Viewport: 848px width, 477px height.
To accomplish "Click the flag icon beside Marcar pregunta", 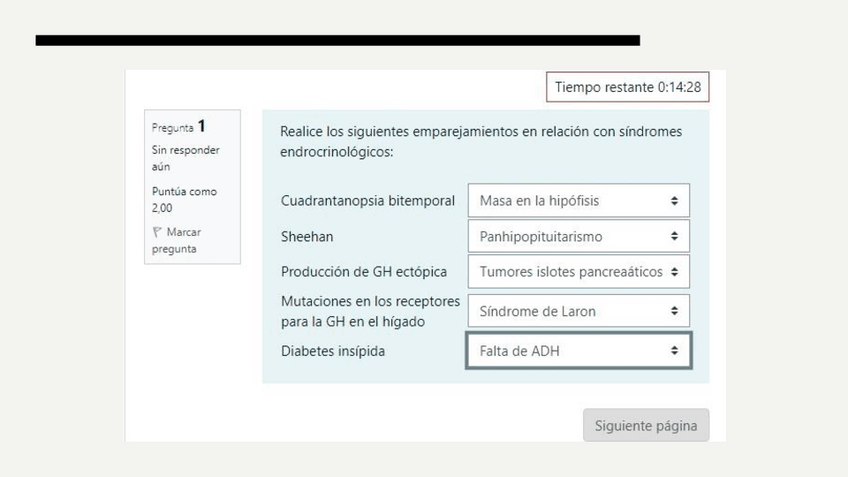I will (x=156, y=232).
